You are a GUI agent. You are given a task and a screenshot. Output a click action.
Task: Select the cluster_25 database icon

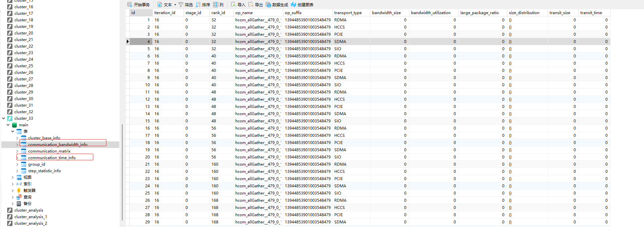pos(10,66)
